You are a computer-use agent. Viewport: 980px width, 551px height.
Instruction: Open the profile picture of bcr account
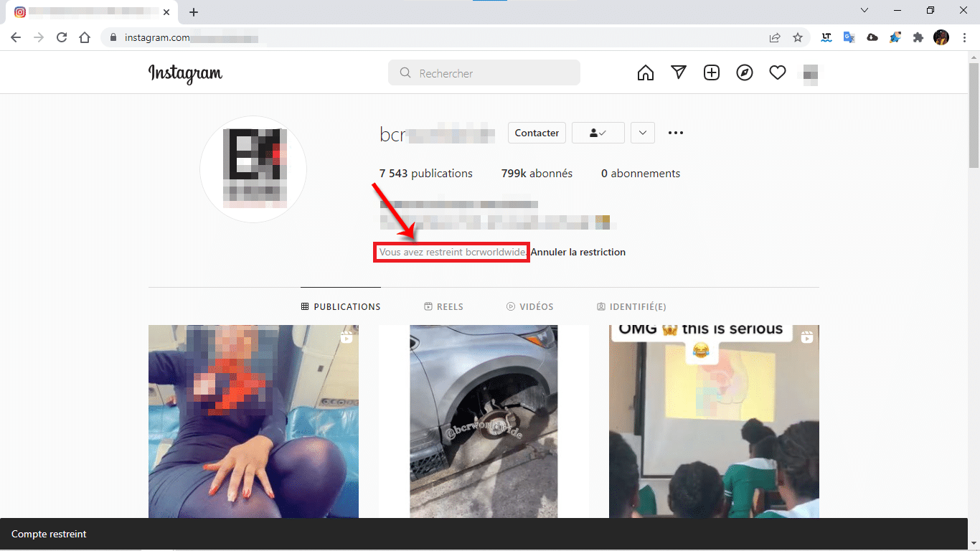pos(253,169)
